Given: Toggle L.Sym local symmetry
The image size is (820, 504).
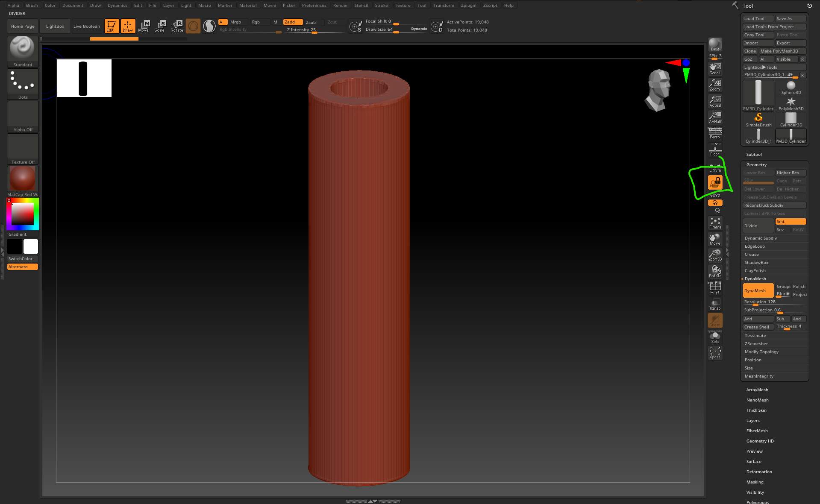Looking at the screenshot, I should tap(715, 167).
